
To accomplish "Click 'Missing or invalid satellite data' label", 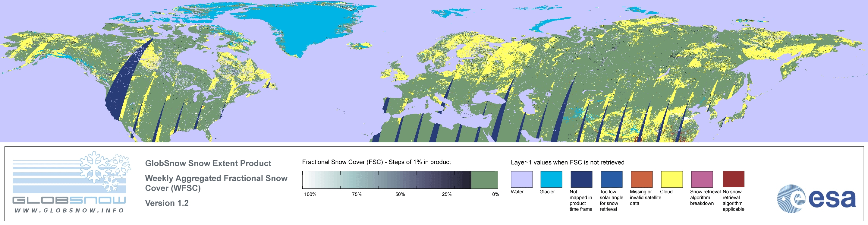I will 645,197.
